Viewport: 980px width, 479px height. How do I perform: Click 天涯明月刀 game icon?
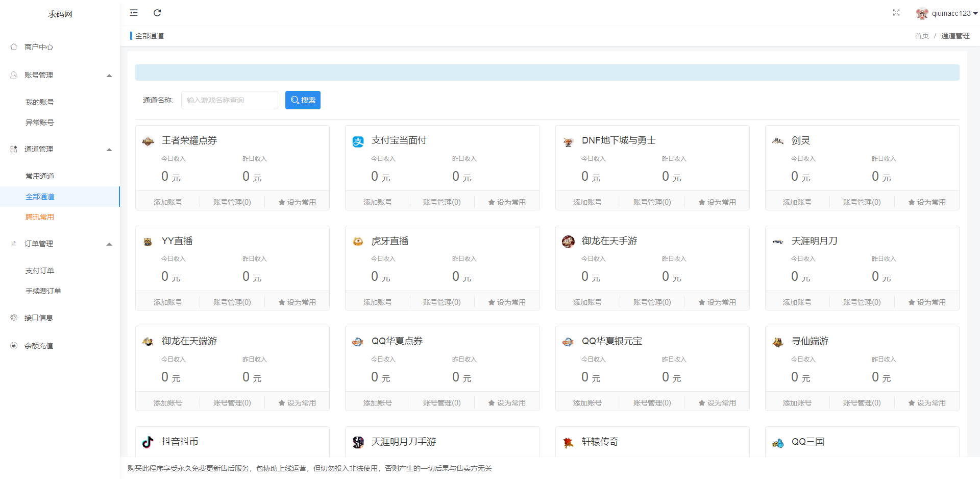[778, 242]
